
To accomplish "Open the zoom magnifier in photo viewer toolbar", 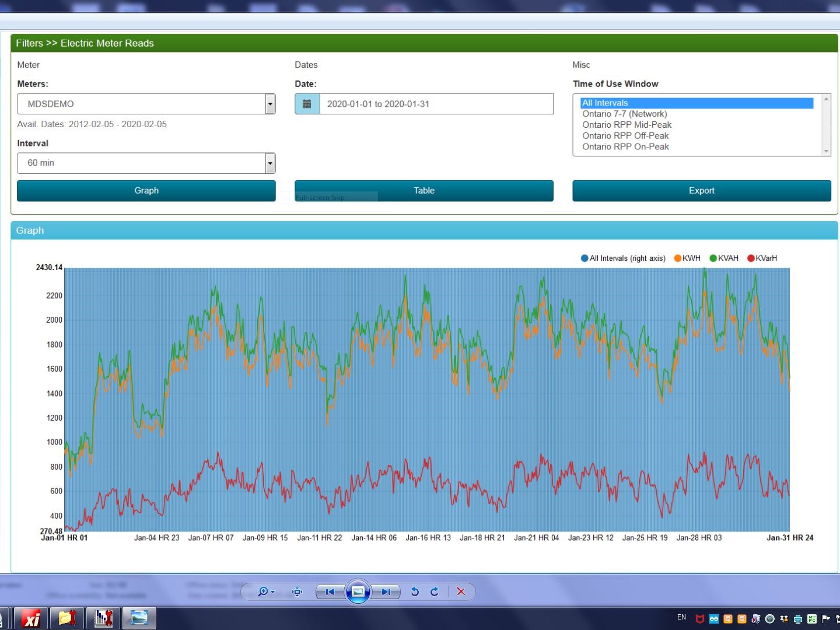I will pyautogui.click(x=263, y=591).
